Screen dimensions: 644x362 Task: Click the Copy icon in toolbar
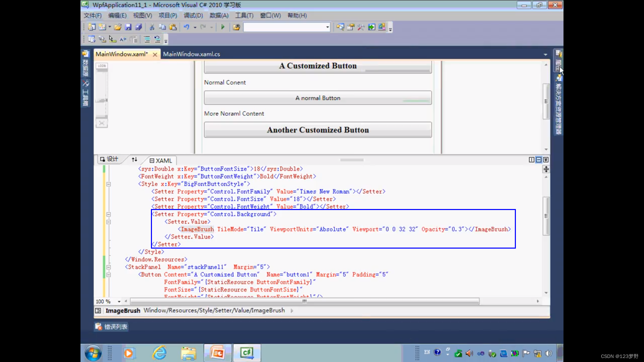click(162, 27)
